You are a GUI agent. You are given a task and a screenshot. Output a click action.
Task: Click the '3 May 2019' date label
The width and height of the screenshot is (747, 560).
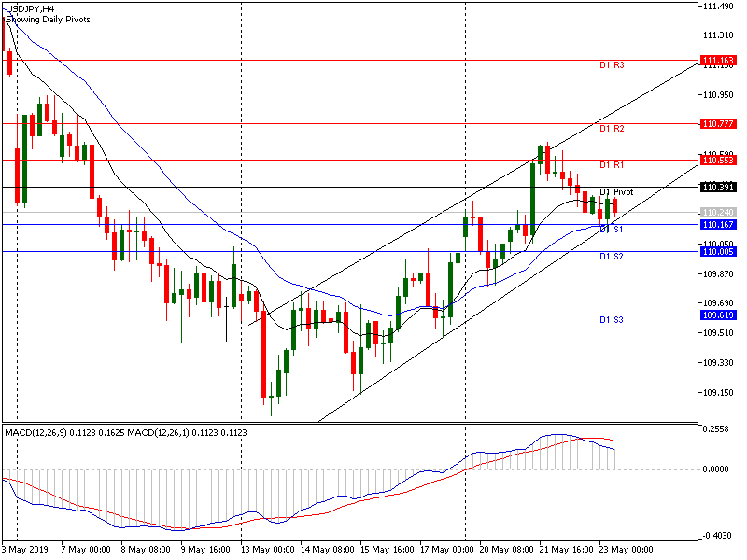[x=25, y=550]
